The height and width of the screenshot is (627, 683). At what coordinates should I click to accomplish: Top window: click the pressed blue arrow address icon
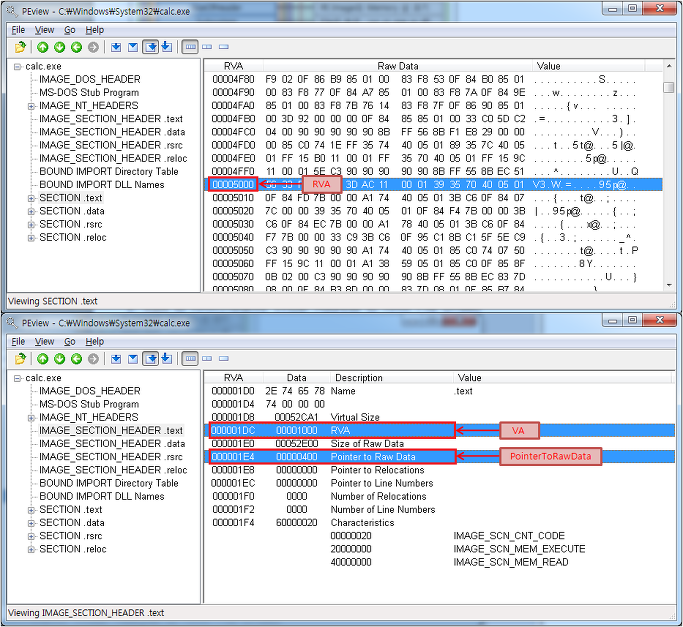tap(151, 47)
